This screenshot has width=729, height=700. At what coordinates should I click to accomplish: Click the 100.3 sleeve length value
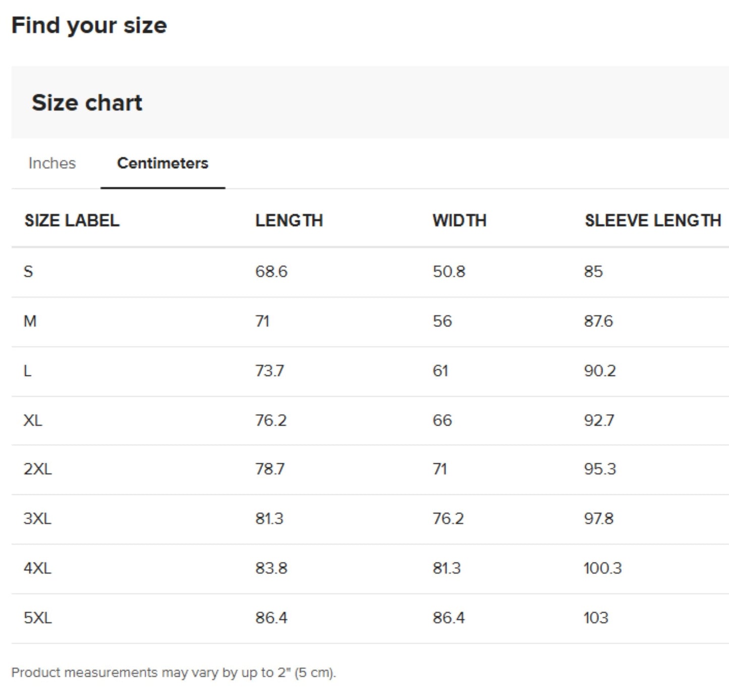602,568
